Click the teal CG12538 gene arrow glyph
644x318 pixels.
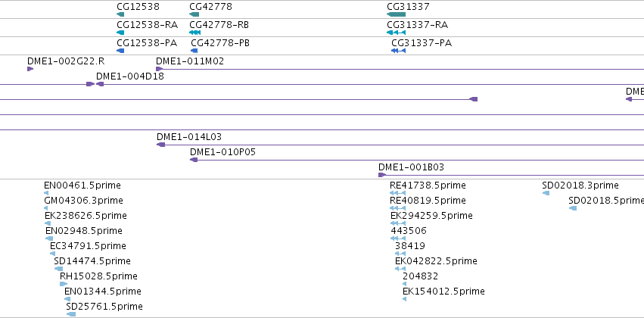[120, 14]
